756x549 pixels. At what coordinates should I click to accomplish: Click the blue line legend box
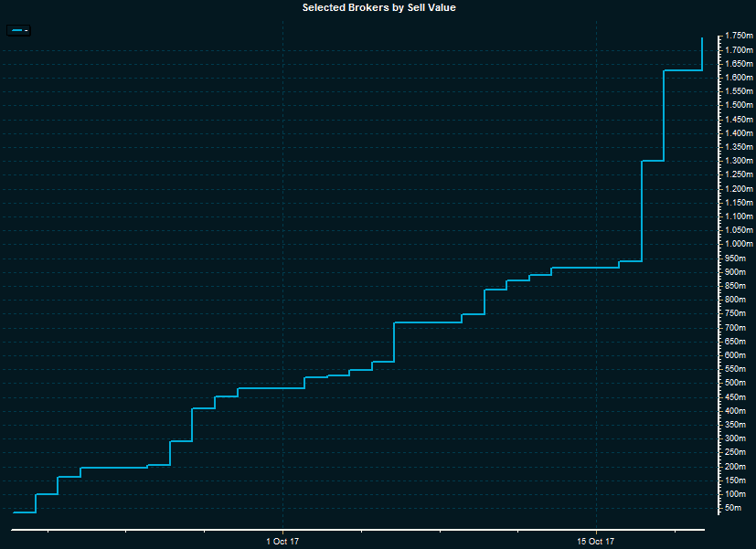[19, 31]
